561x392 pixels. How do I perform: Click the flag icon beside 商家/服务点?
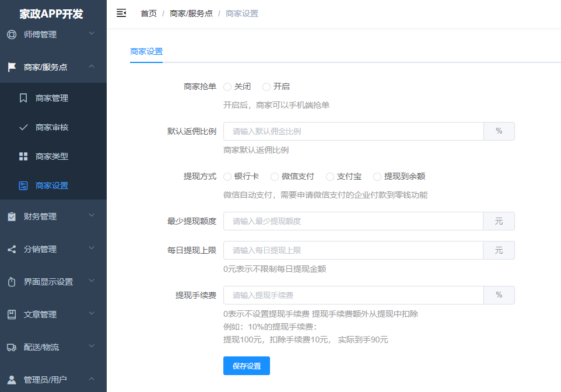12,67
